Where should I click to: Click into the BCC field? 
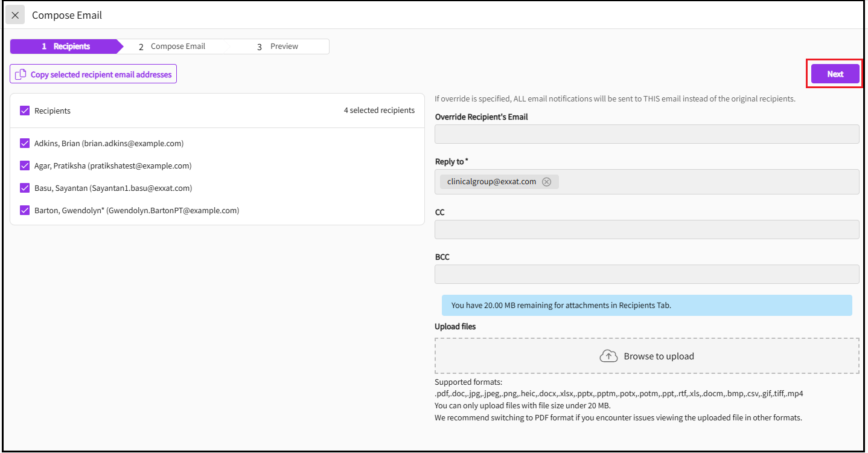(646, 274)
